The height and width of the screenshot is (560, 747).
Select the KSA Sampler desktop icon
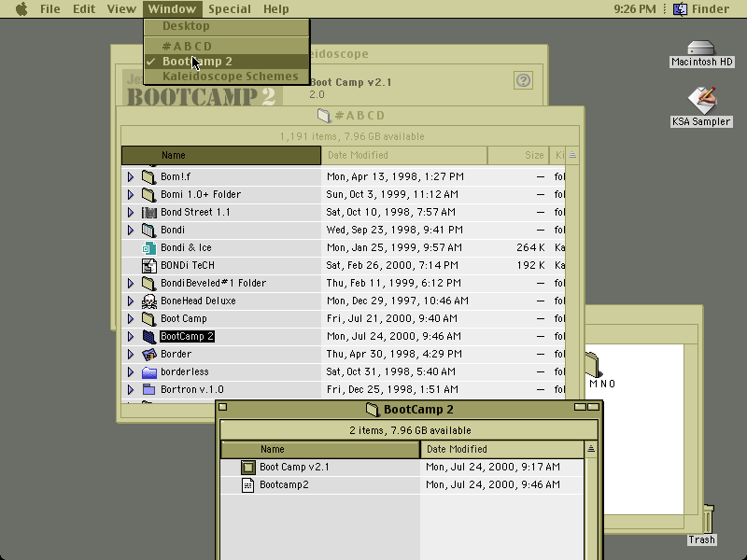tap(702, 101)
